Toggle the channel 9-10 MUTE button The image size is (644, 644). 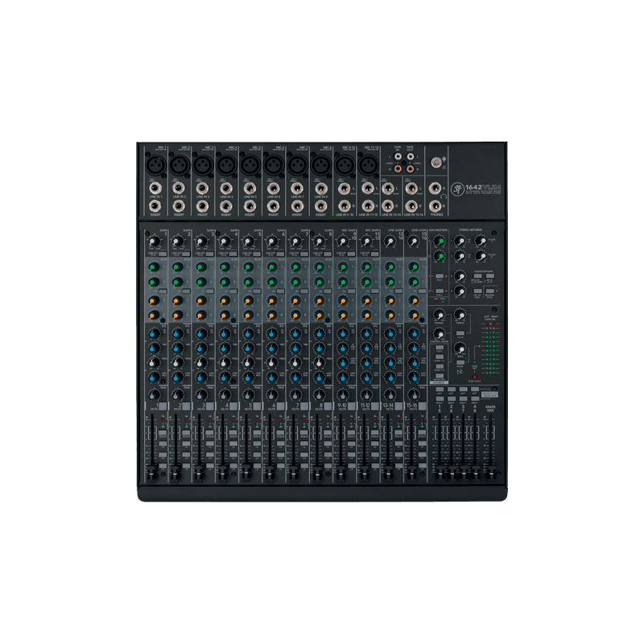pos(352,406)
